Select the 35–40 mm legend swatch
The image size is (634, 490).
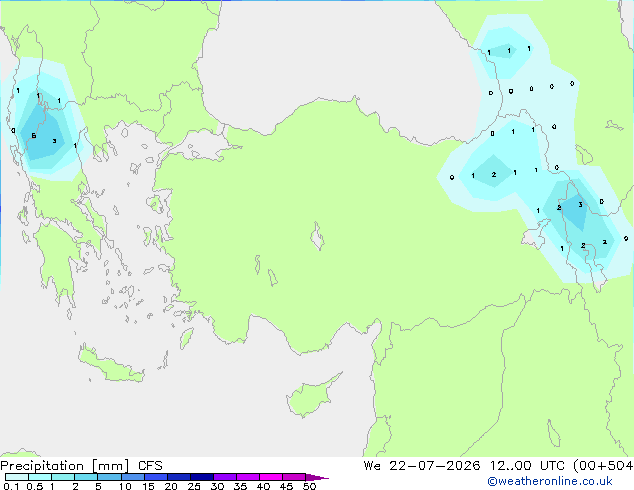pos(247,477)
